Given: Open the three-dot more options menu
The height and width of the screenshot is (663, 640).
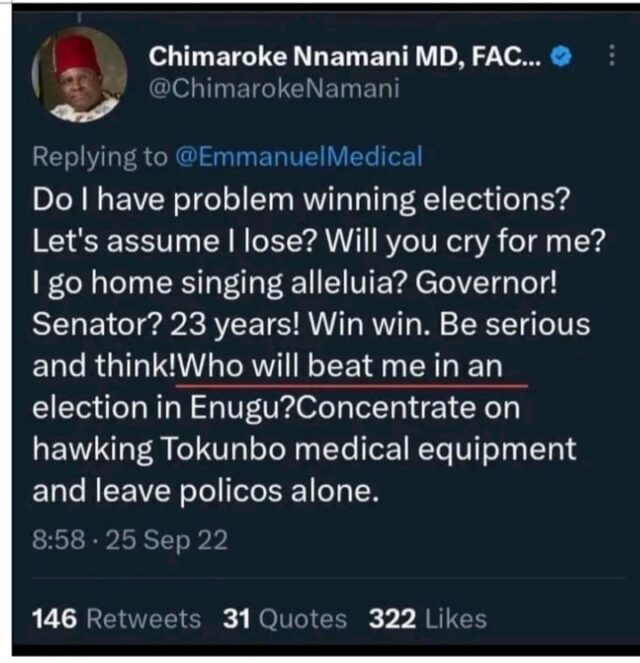Looking at the screenshot, I should click(611, 58).
